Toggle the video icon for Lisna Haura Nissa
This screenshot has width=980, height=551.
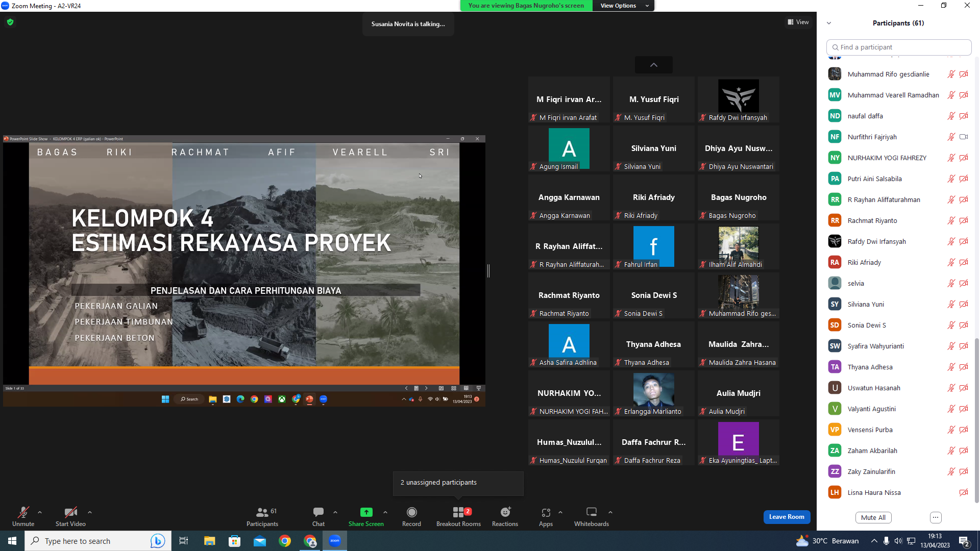coord(964,492)
